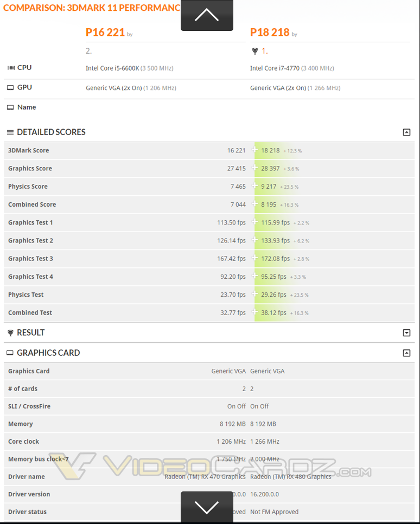Collapse the Detailed Scores section
This screenshot has height=524, width=420.
tap(406, 132)
